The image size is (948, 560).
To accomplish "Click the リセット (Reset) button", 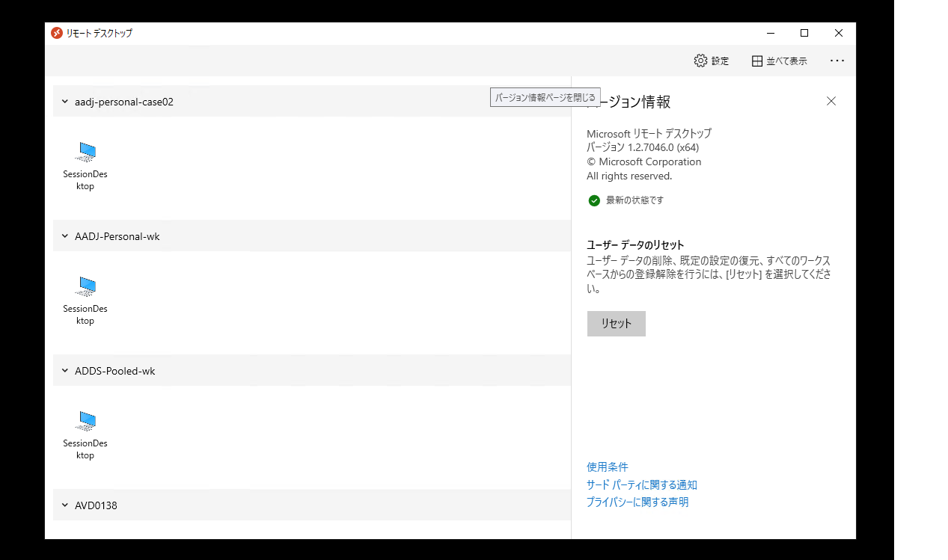I will point(617,324).
